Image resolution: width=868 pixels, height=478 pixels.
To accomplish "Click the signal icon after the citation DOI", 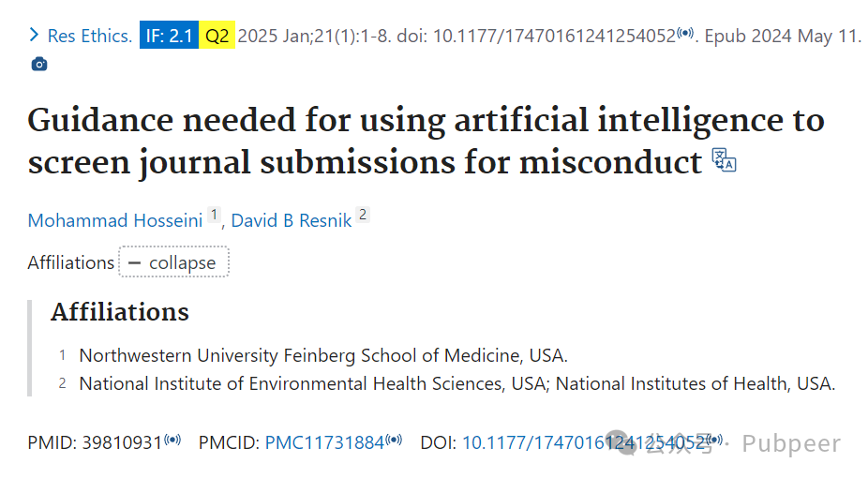I will click(685, 33).
